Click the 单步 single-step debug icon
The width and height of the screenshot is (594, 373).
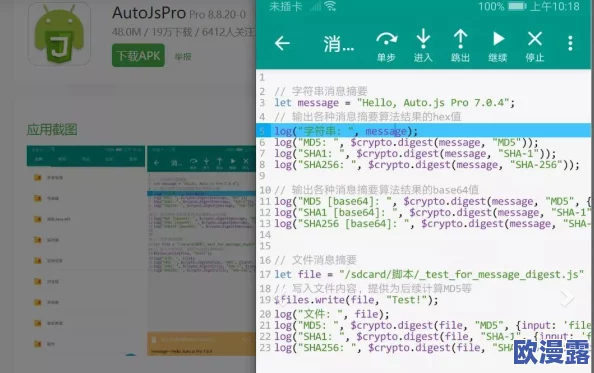tap(386, 46)
